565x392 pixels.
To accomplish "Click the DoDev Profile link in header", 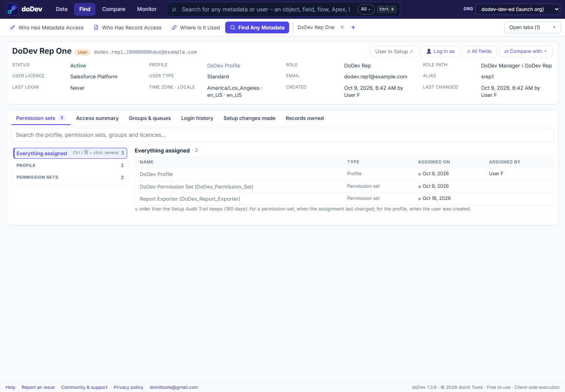I will pos(224,66).
